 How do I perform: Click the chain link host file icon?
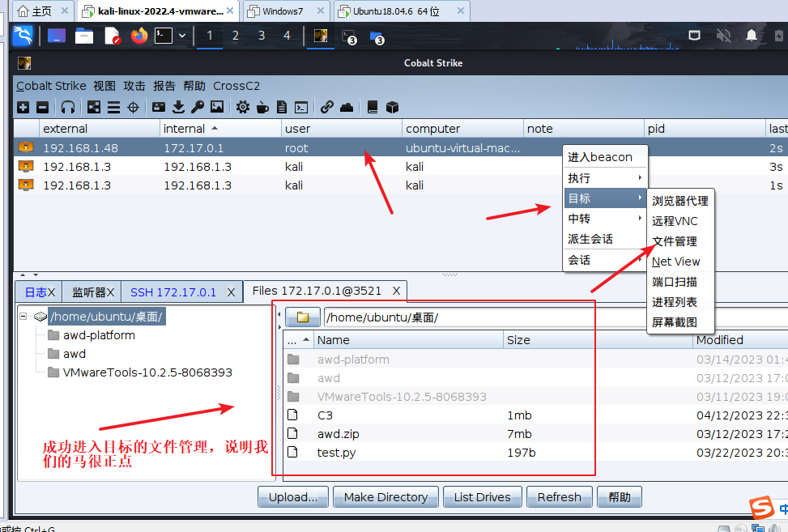click(327, 107)
